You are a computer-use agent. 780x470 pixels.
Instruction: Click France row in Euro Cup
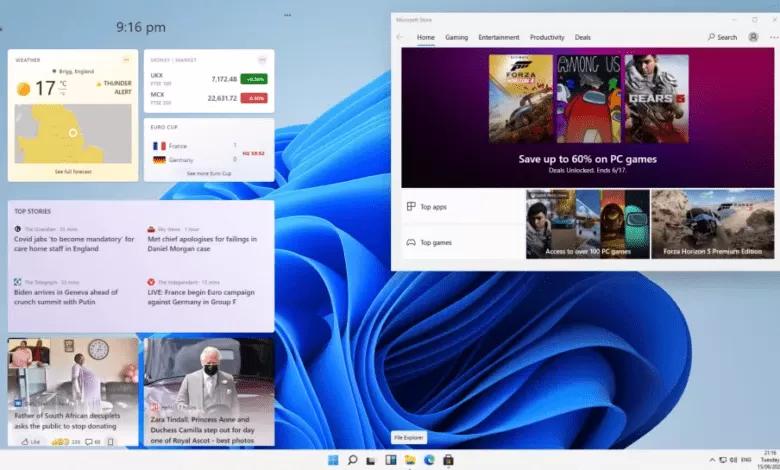pos(195,146)
